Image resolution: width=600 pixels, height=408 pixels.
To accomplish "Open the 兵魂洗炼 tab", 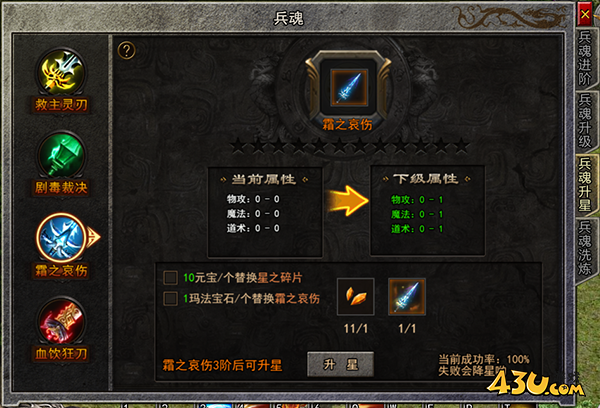I will pyautogui.click(x=585, y=248).
